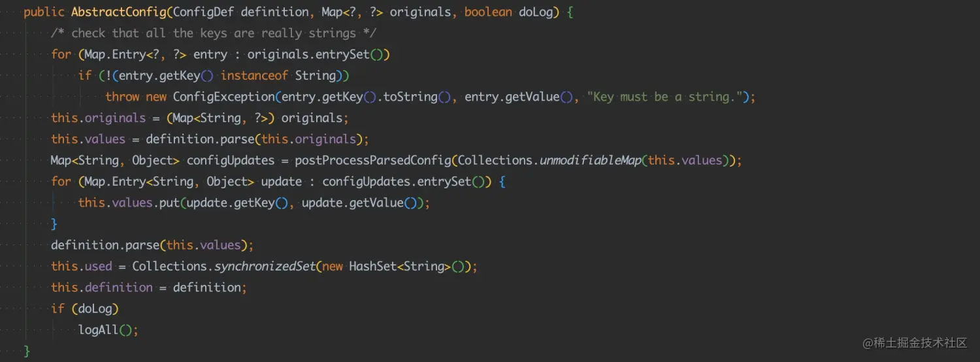The width and height of the screenshot is (980, 362).
Task: Click the public keyword
Action: (44, 12)
